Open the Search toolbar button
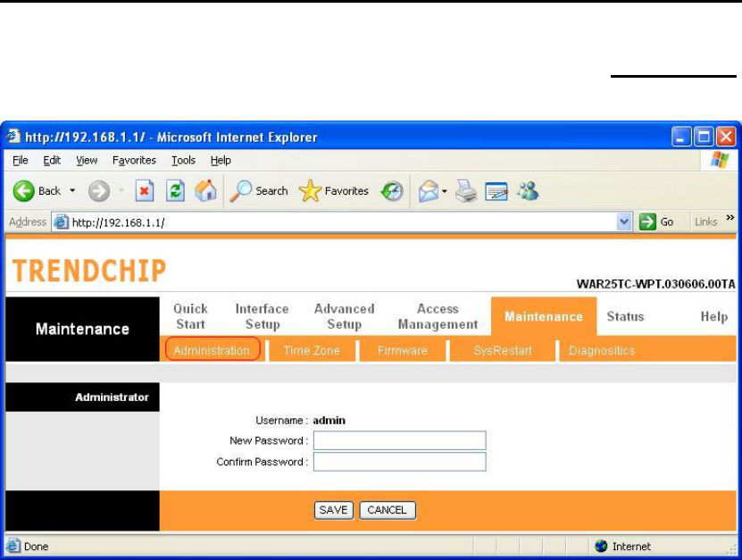The height and width of the screenshot is (560, 742). pyautogui.click(x=259, y=191)
